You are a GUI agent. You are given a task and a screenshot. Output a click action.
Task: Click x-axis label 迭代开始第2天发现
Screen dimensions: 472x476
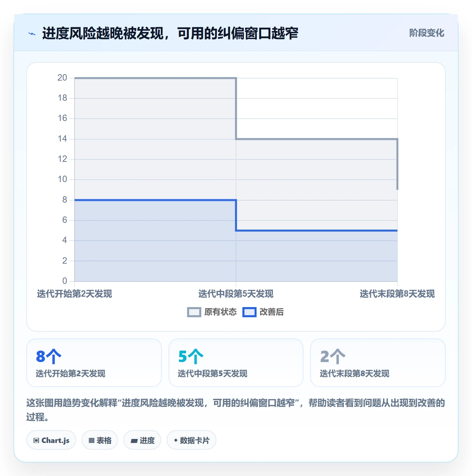75,294
